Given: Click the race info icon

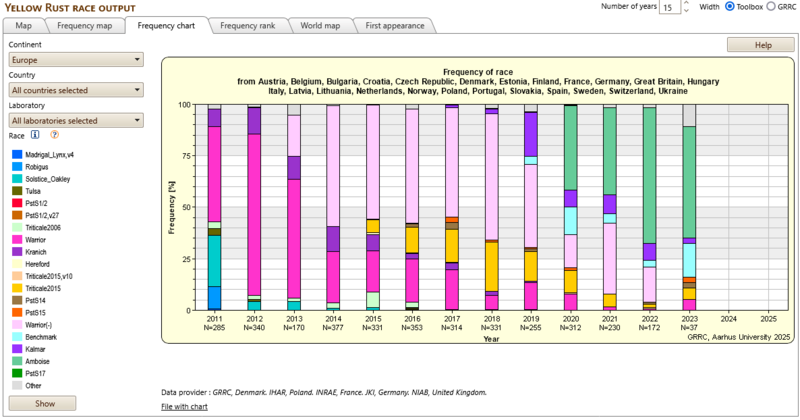Looking at the screenshot, I should pyautogui.click(x=34, y=134).
